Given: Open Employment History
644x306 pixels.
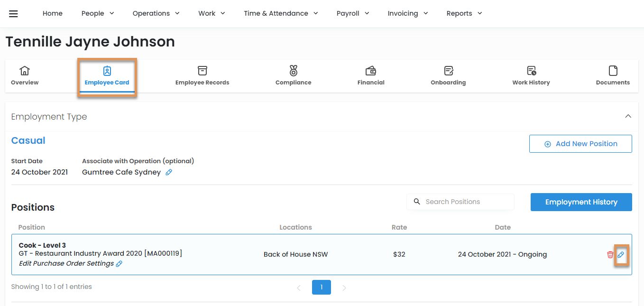Looking at the screenshot, I should coord(581,202).
